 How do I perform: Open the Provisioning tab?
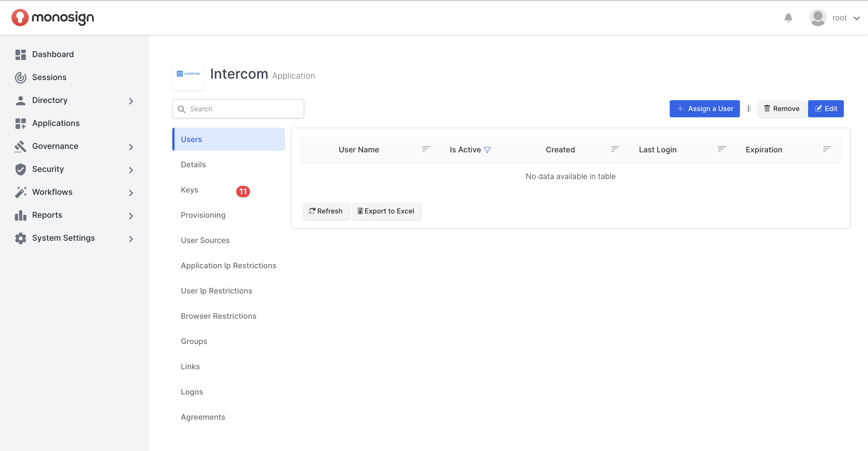point(203,215)
